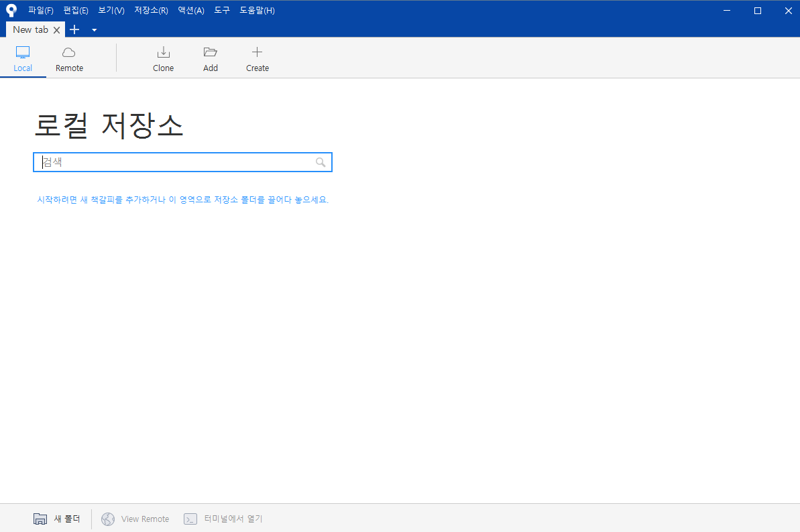The image size is (800, 532).
Task: Click inside the 검색 search input
Action: pos(168,162)
